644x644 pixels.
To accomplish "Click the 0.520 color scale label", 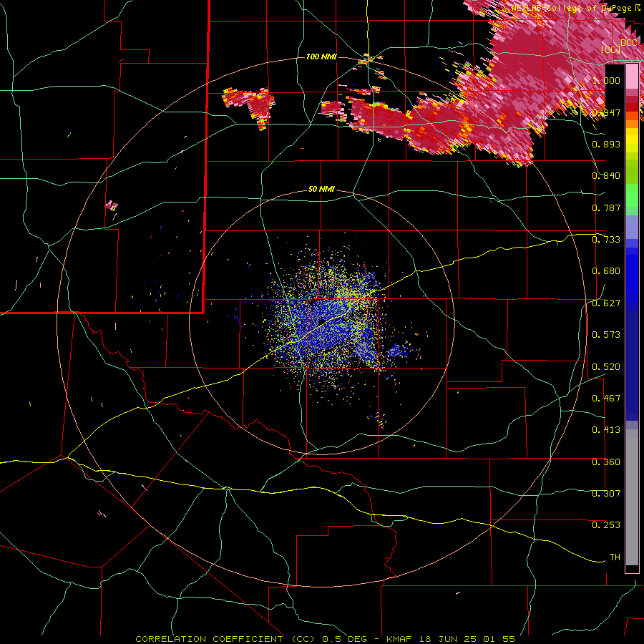I will pos(606,367).
